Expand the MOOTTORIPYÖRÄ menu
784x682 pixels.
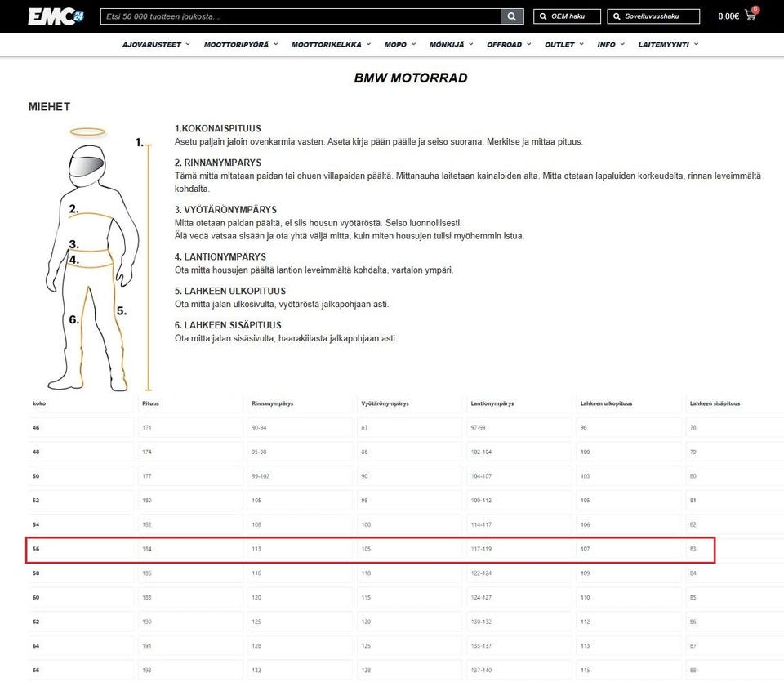[240, 44]
